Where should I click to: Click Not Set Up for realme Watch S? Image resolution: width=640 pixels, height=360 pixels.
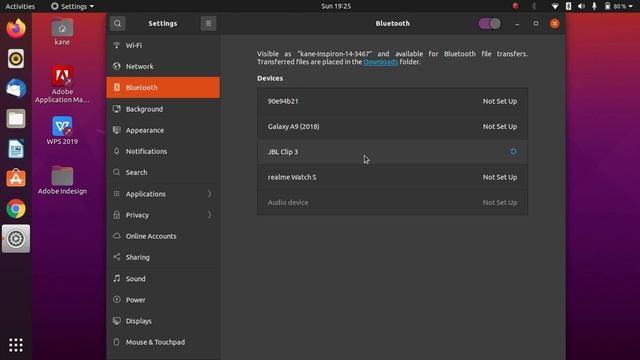pyautogui.click(x=500, y=177)
